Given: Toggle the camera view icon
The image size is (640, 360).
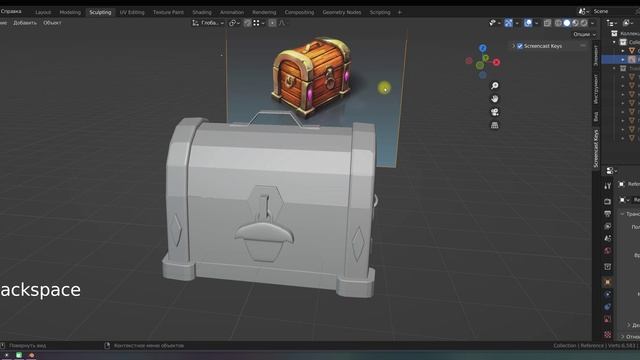Looking at the screenshot, I should 495,112.
